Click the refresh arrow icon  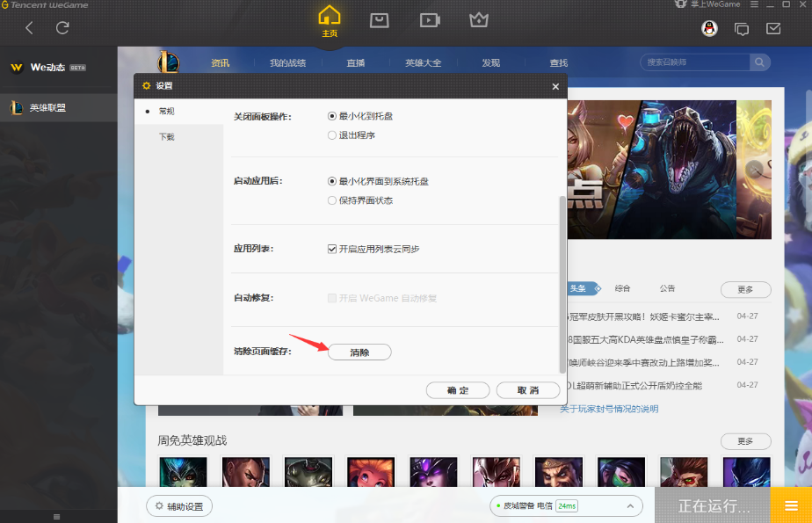click(62, 28)
